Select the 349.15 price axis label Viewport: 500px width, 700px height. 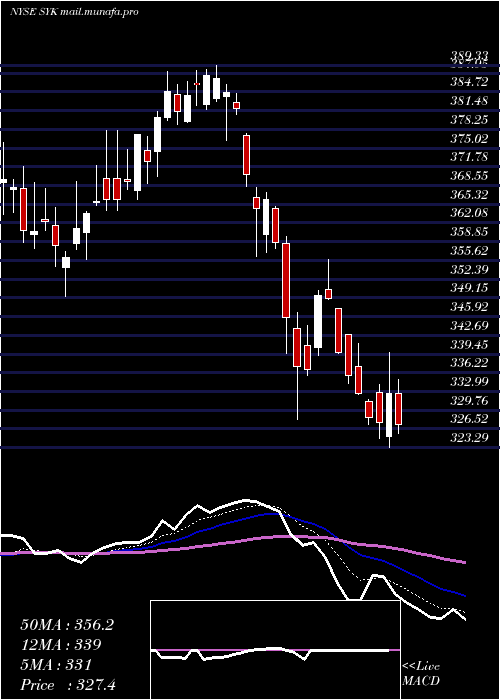coord(469,288)
